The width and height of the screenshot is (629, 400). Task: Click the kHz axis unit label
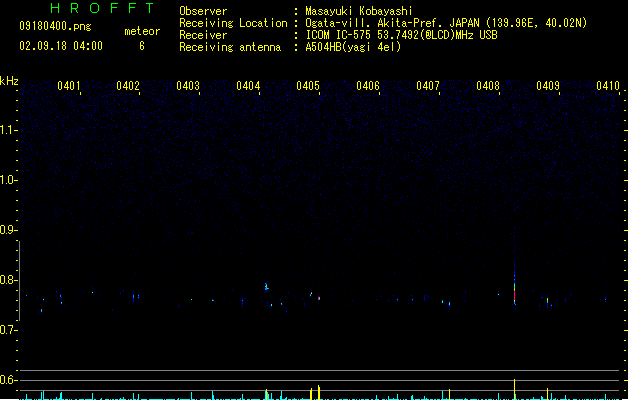pos(9,81)
